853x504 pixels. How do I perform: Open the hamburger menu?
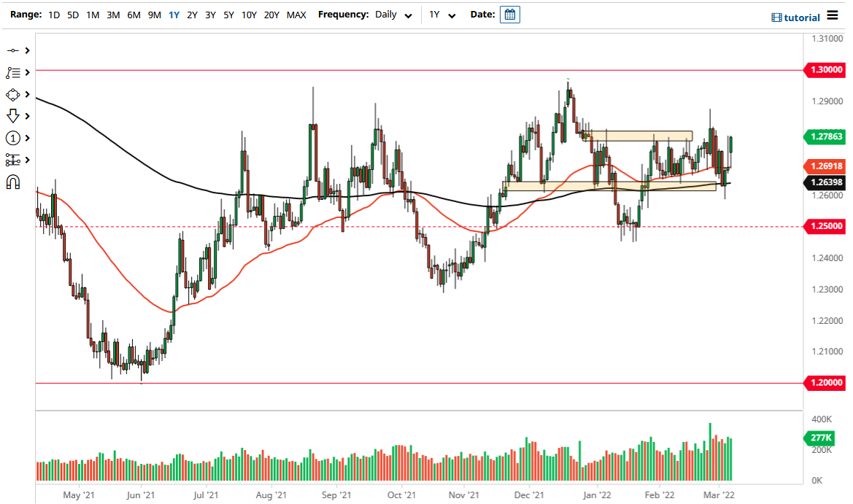[x=833, y=15]
